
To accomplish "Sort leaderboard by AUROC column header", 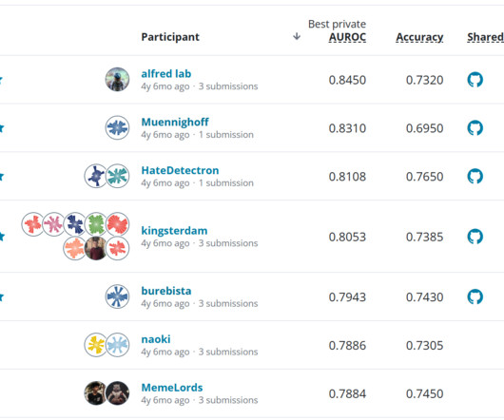I will [x=347, y=37].
